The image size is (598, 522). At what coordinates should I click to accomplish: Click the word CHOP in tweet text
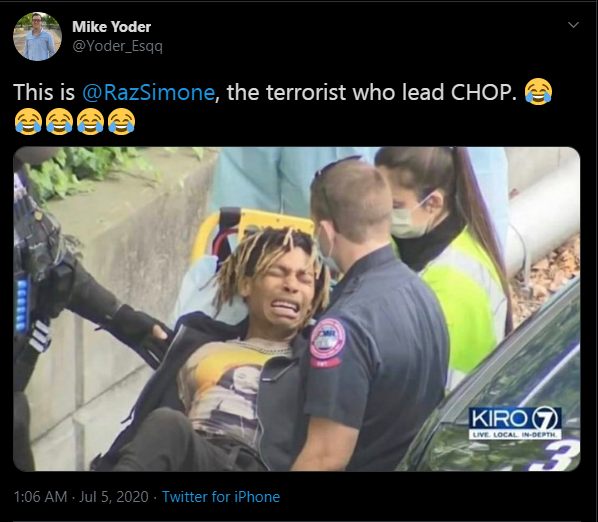481,92
